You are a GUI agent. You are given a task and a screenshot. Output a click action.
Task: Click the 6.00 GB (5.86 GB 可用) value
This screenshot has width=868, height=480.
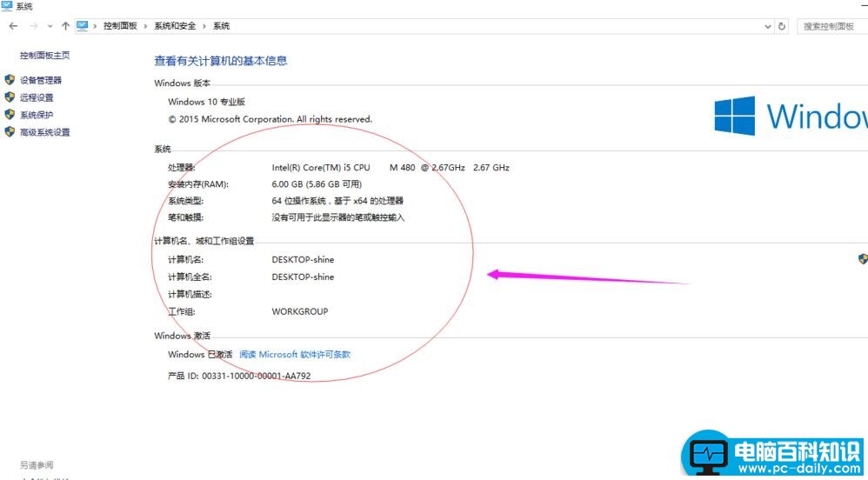tap(317, 183)
